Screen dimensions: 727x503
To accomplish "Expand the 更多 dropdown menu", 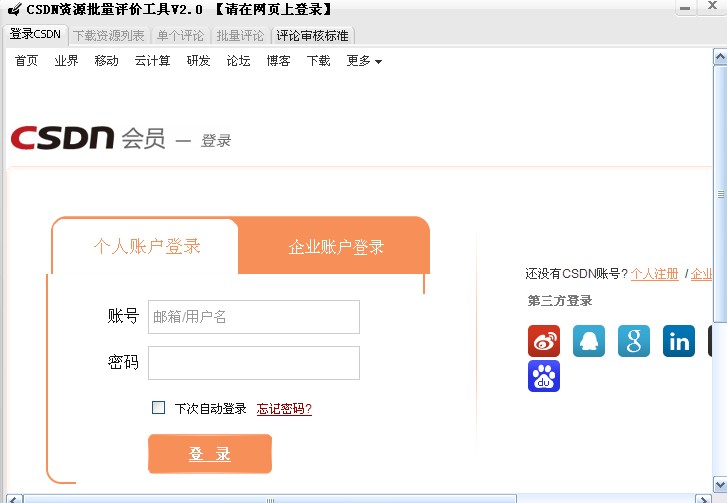I will pyautogui.click(x=364, y=61).
